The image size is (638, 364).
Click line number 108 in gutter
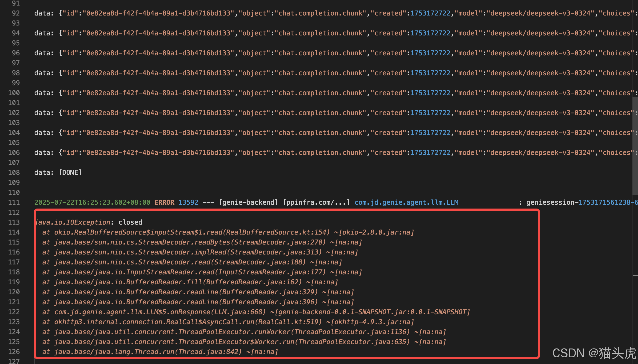pyautogui.click(x=14, y=173)
